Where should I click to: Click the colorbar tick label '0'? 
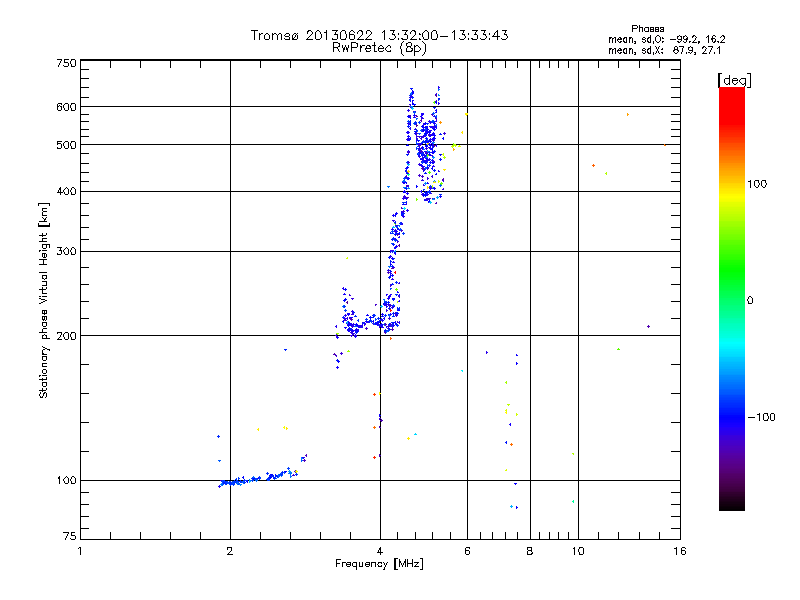750,301
